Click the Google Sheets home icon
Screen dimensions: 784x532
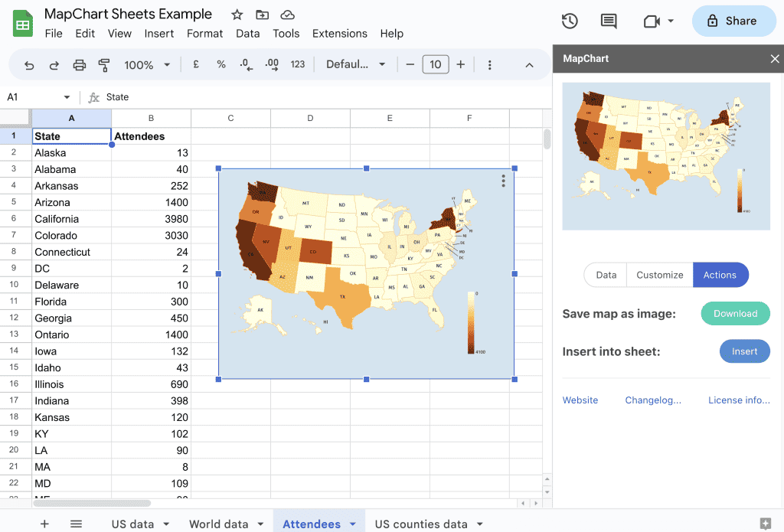(23, 24)
